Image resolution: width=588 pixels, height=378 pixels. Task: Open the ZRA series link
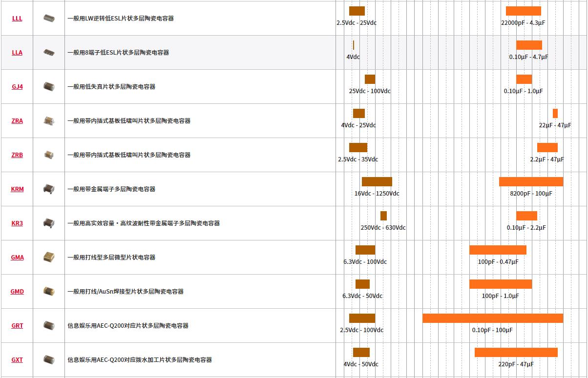(x=17, y=121)
